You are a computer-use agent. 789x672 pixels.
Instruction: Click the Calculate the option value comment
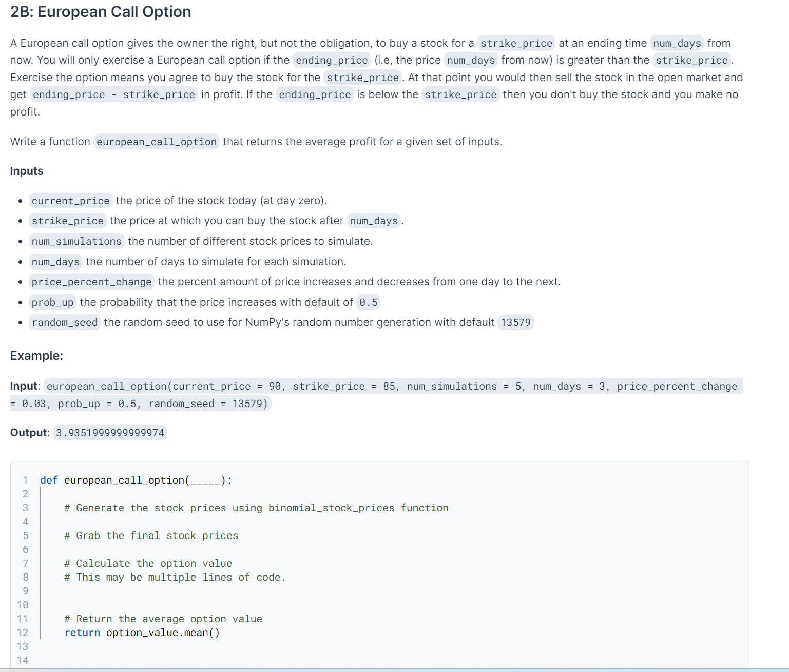point(148,563)
